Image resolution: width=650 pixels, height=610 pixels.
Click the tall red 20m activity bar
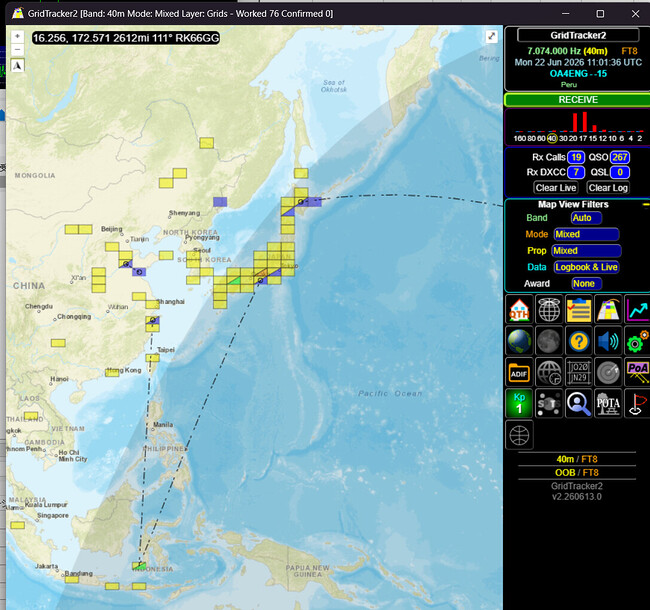click(575, 122)
